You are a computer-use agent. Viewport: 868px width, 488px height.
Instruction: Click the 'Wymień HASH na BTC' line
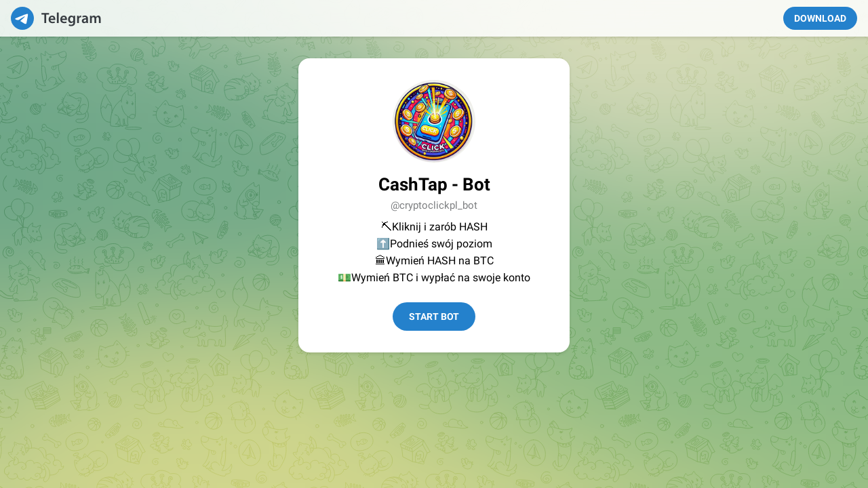tap(439, 260)
